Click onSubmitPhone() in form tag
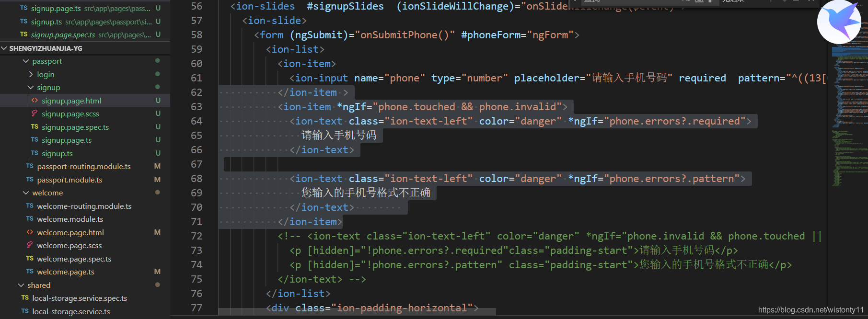 405,35
